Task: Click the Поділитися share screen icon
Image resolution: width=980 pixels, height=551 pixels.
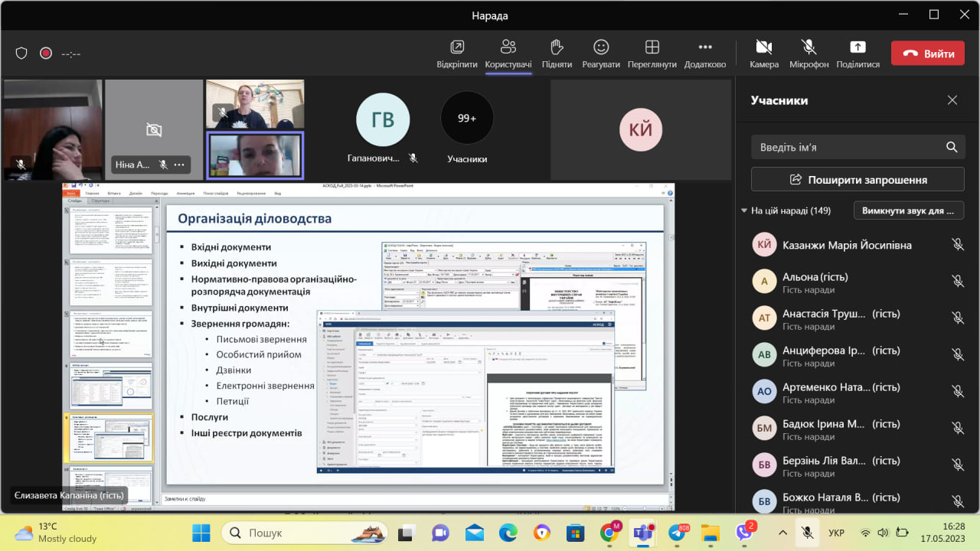Action: point(857,47)
